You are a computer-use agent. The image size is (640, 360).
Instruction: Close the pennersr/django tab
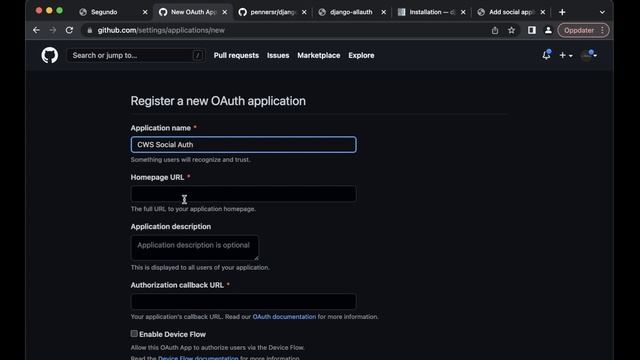[304, 12]
